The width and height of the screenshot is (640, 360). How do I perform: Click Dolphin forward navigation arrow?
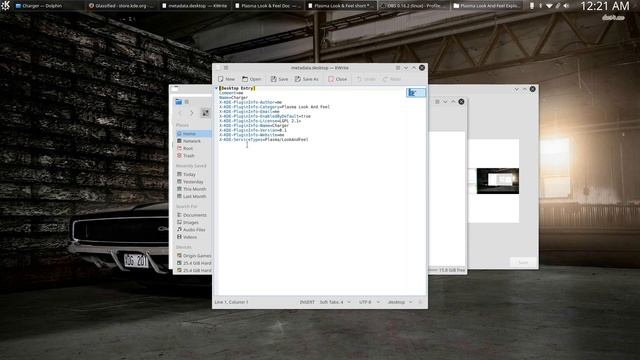(192, 113)
